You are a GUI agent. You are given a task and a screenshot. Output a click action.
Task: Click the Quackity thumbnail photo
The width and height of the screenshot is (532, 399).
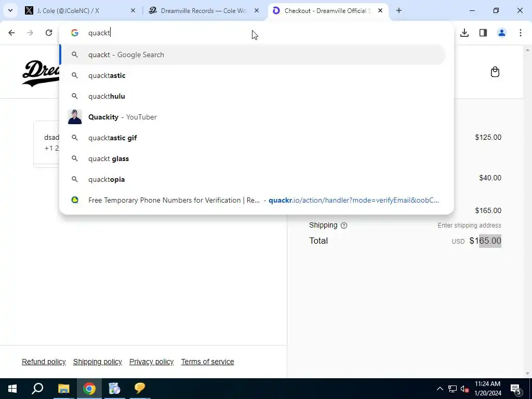(x=75, y=117)
